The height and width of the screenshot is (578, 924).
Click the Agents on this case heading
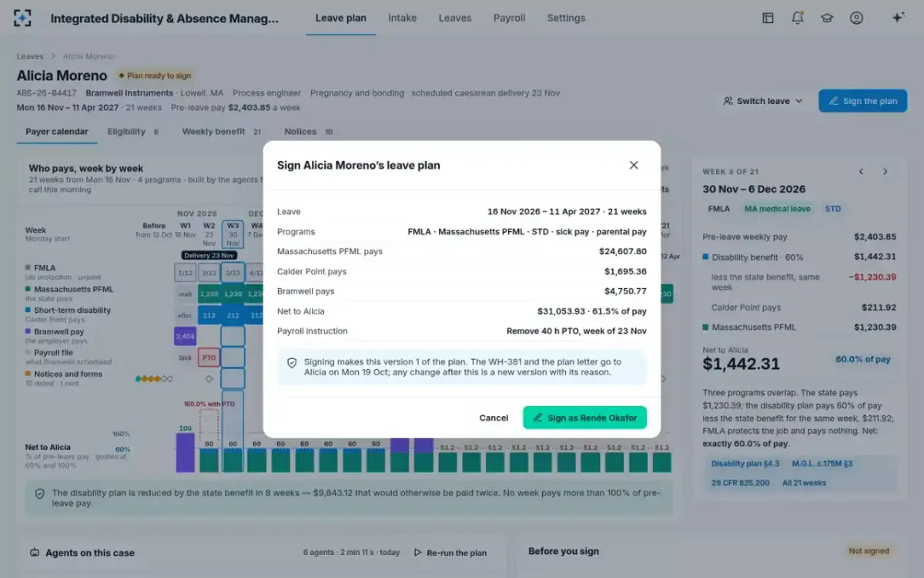click(x=90, y=553)
